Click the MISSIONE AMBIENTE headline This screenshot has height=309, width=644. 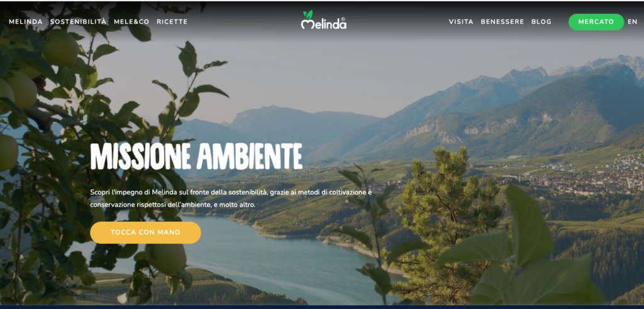[x=196, y=156]
